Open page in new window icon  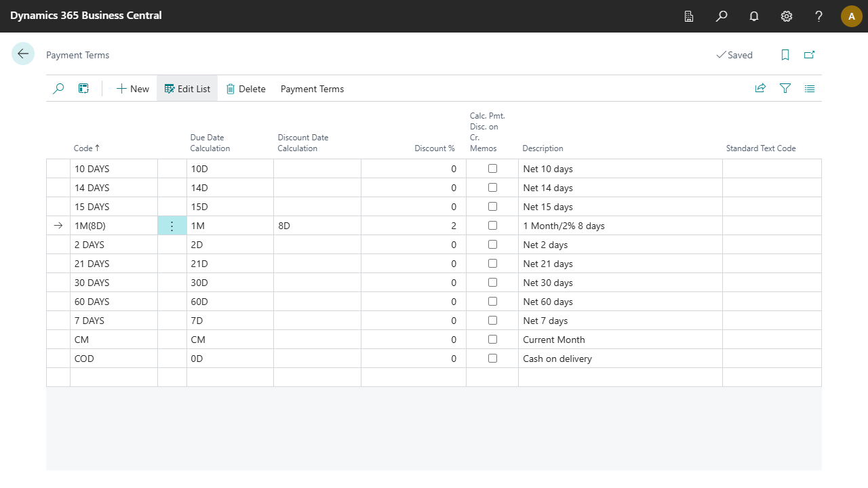tap(809, 55)
